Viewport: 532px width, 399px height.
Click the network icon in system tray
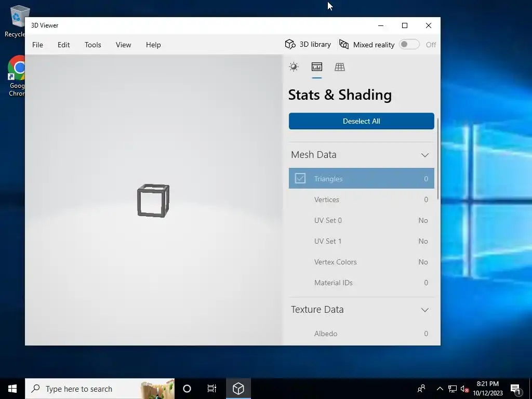pos(453,389)
